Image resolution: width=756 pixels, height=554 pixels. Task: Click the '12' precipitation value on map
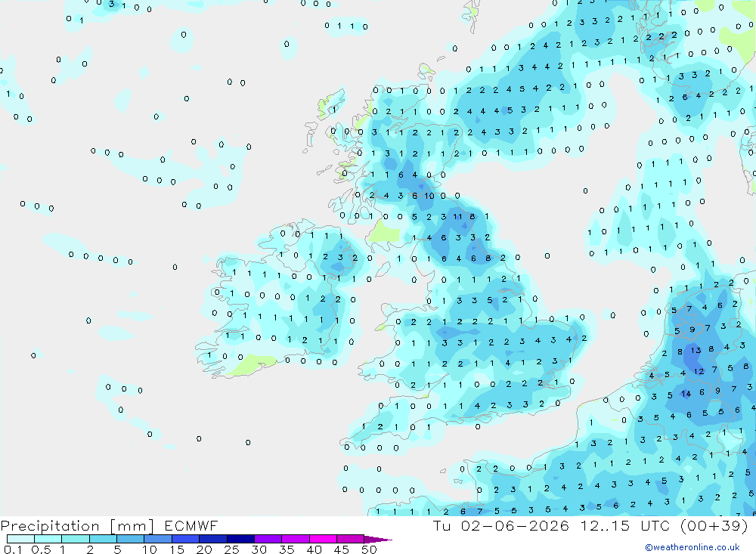point(699,371)
